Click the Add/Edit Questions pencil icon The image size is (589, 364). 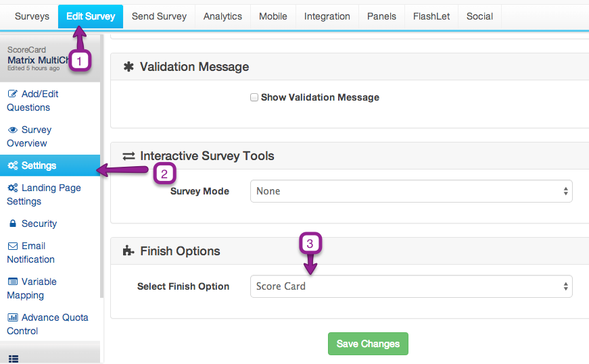(12, 94)
